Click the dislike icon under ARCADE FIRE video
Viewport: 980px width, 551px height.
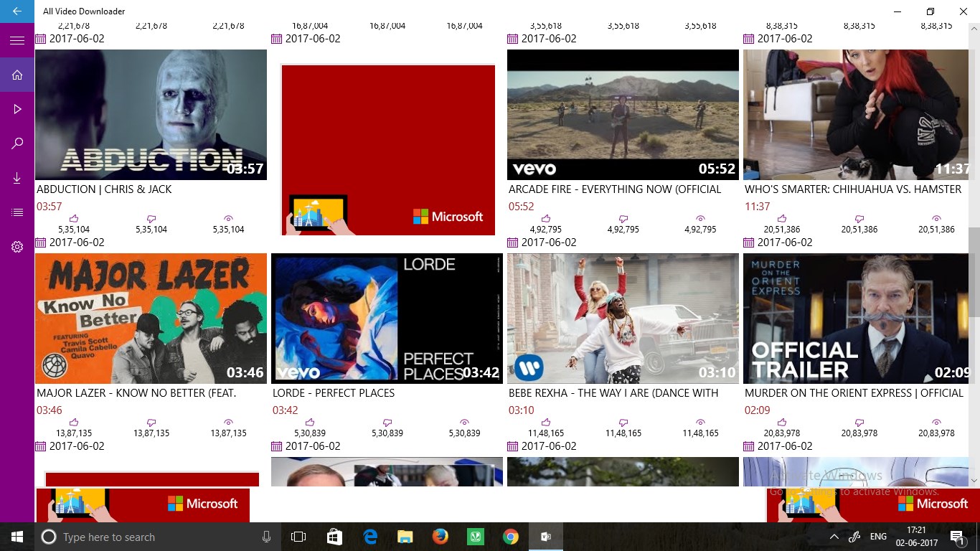(x=623, y=219)
